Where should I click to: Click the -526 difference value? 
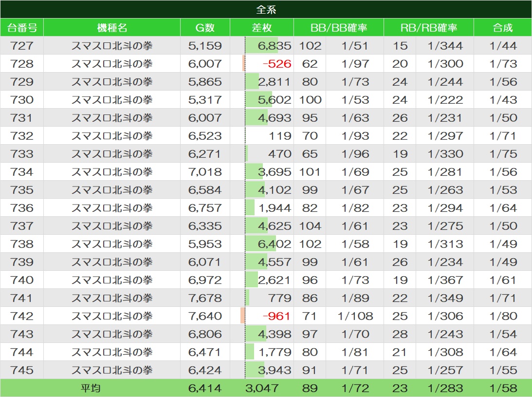pos(277,63)
